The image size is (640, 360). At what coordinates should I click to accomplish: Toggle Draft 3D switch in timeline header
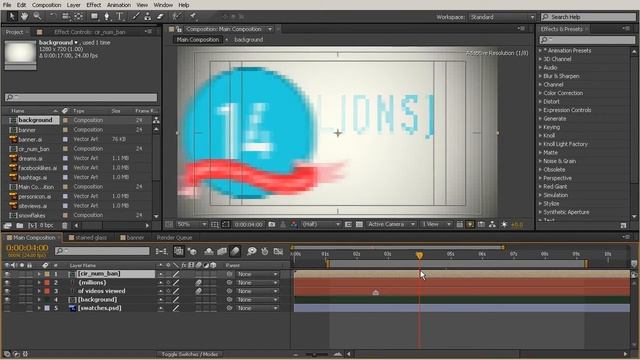pos(192,251)
